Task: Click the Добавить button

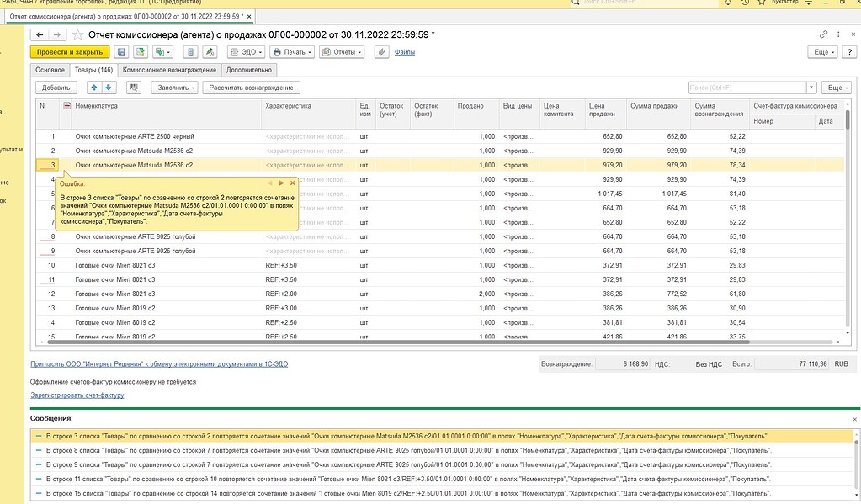Action: [x=56, y=88]
